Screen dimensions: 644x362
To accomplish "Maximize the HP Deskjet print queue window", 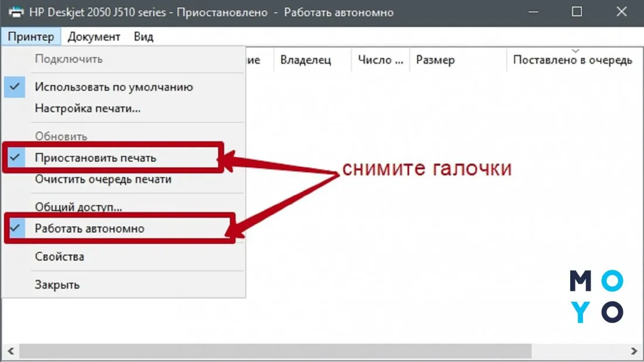I will pos(577,12).
